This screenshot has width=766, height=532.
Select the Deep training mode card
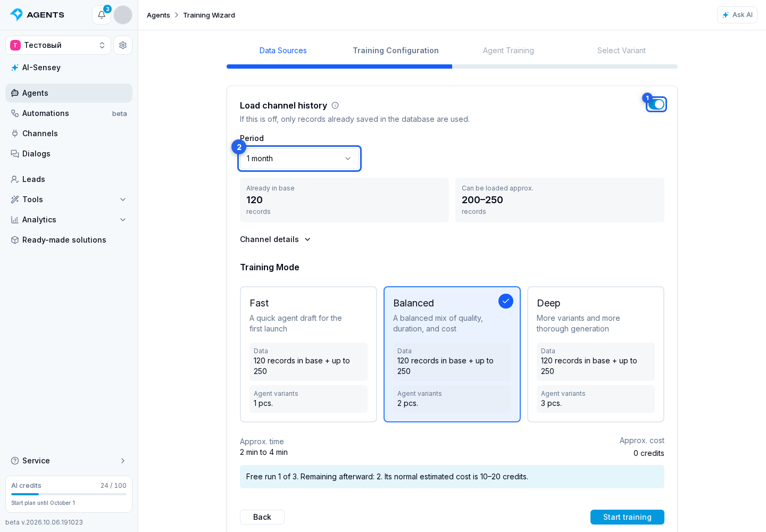596,354
